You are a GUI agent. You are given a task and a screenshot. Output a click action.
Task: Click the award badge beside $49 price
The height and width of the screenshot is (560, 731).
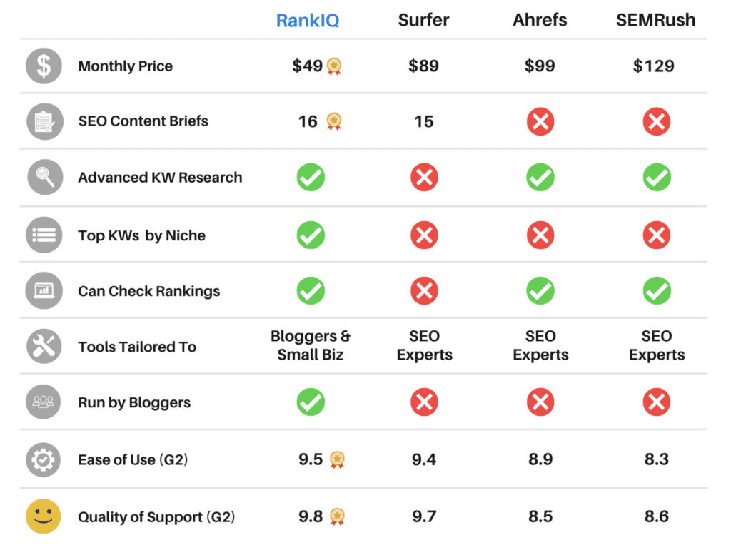tap(333, 67)
